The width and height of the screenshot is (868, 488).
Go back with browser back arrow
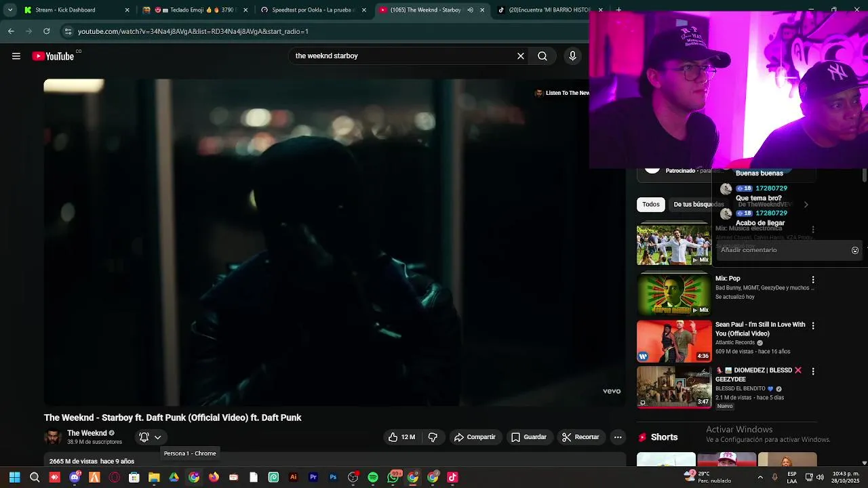(x=11, y=31)
